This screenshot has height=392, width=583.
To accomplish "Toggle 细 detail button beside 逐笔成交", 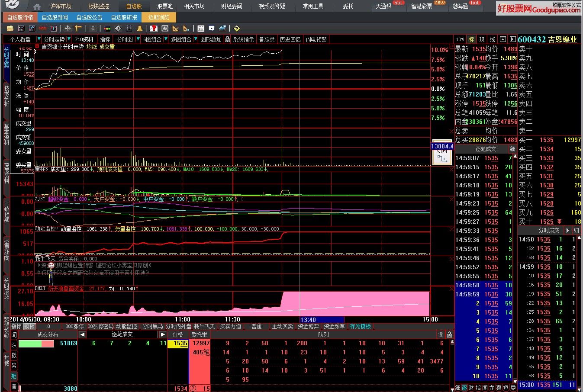I will pyautogui.click(x=512, y=149).
